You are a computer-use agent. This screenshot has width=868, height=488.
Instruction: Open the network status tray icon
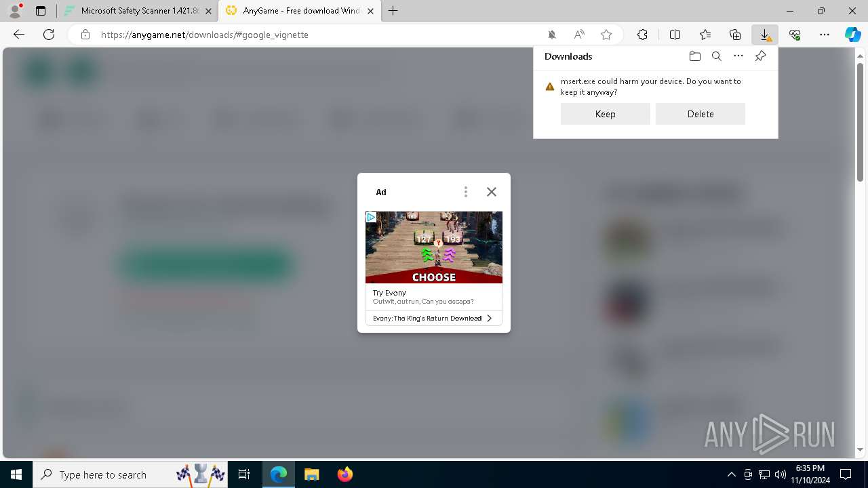point(764,474)
